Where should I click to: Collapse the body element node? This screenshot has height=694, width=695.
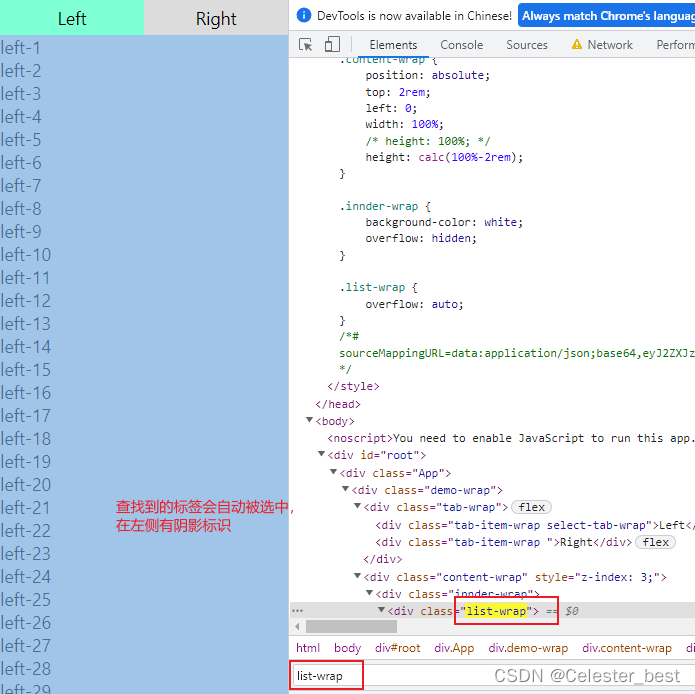309,420
